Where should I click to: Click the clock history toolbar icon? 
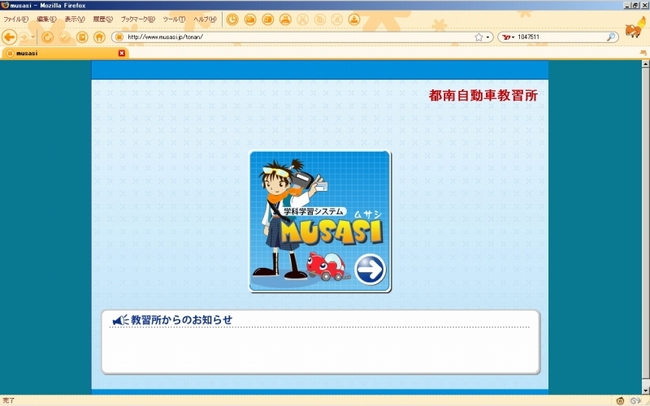(232, 19)
